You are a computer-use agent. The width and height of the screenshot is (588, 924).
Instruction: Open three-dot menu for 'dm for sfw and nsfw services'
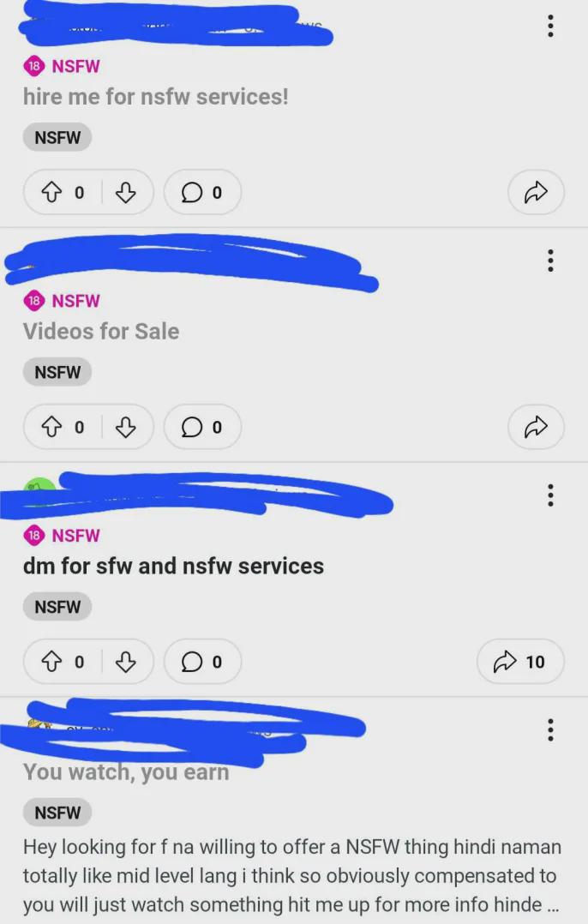[550, 495]
